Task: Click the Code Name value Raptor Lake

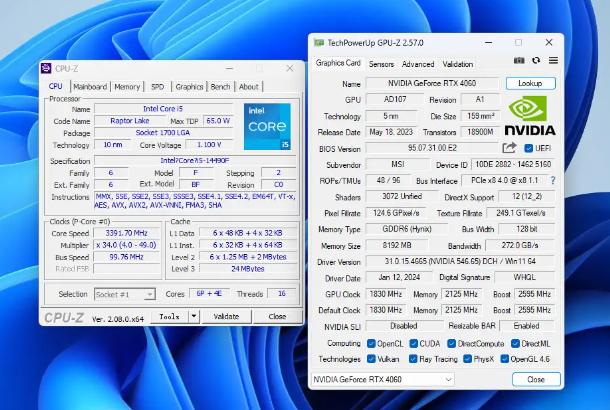Action: tap(130, 121)
